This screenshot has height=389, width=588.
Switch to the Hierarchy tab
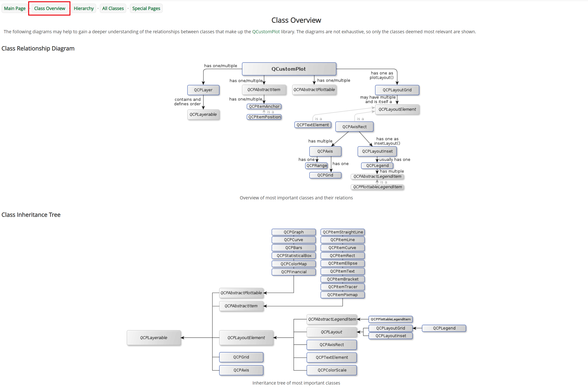(x=84, y=8)
